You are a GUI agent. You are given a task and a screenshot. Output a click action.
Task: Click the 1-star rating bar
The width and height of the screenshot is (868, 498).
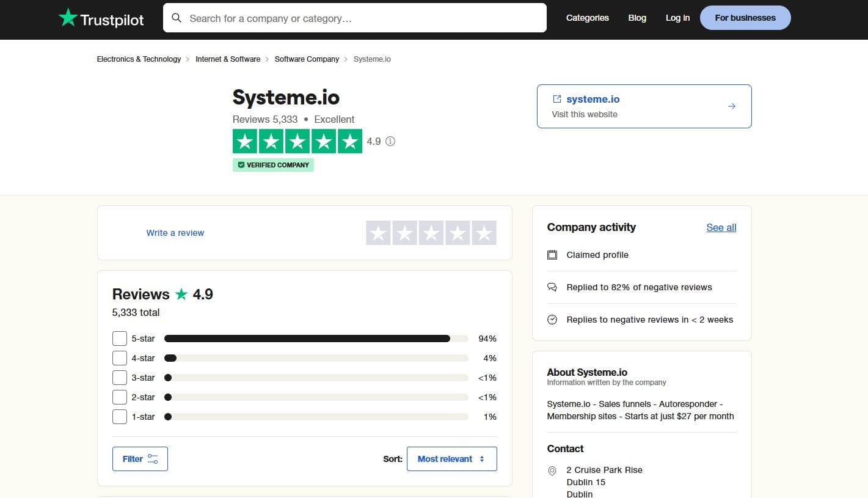coord(316,417)
